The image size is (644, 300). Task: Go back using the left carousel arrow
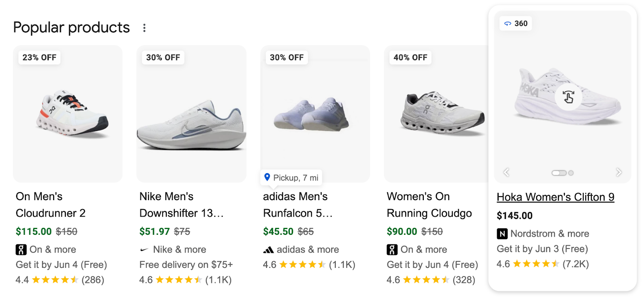pyautogui.click(x=506, y=172)
